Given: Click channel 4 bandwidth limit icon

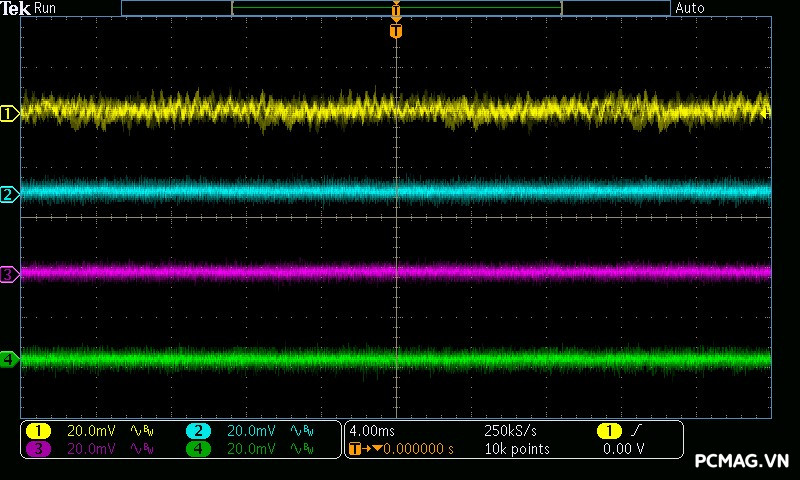Looking at the screenshot, I should (301, 449).
